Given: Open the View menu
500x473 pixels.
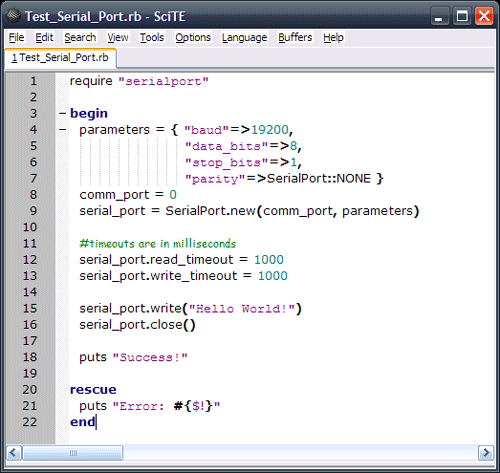Looking at the screenshot, I should tap(118, 37).
